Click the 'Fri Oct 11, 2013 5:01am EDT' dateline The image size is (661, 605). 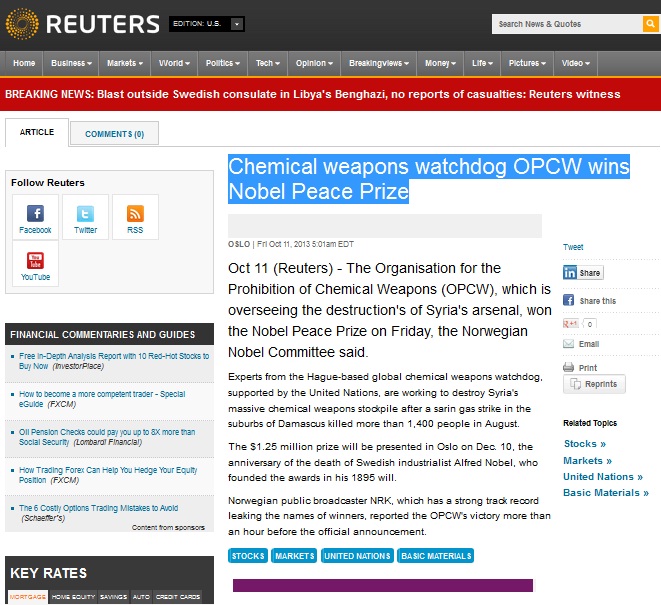(305, 244)
